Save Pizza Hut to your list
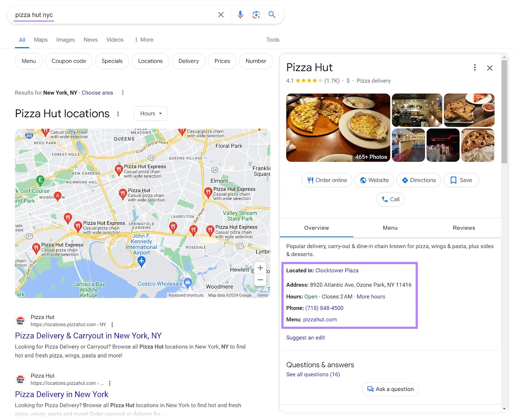Viewport: 517px width, 420px height. click(x=461, y=180)
